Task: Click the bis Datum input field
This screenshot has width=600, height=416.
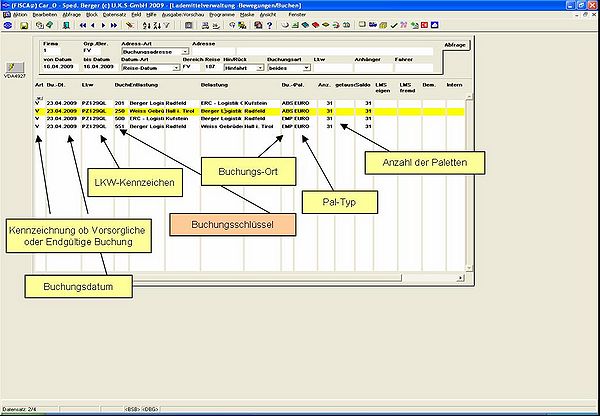Action: point(101,67)
